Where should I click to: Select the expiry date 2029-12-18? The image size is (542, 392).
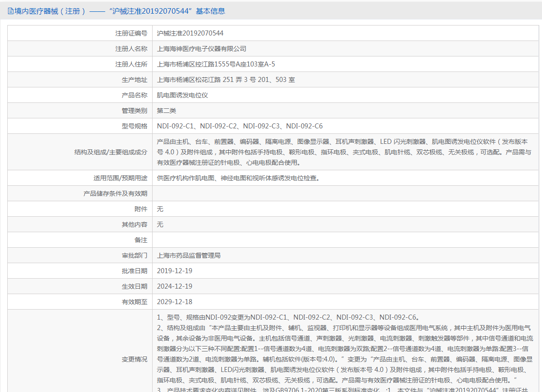pyautogui.click(x=174, y=302)
